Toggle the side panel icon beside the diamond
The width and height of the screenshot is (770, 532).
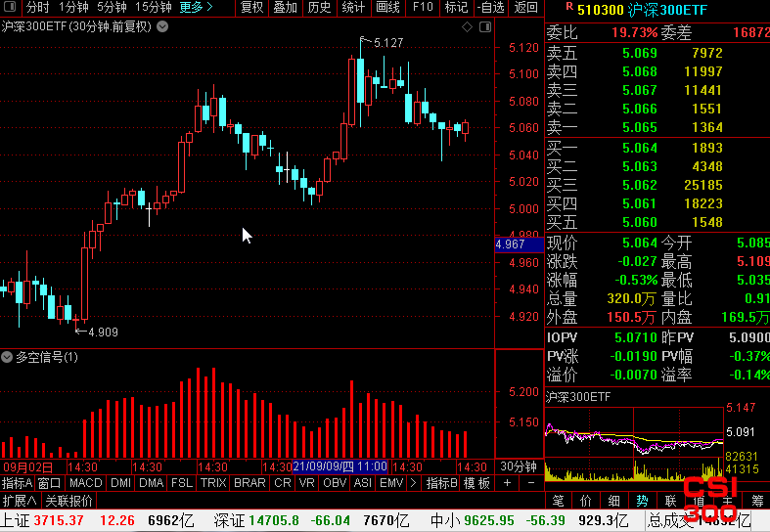click(485, 27)
